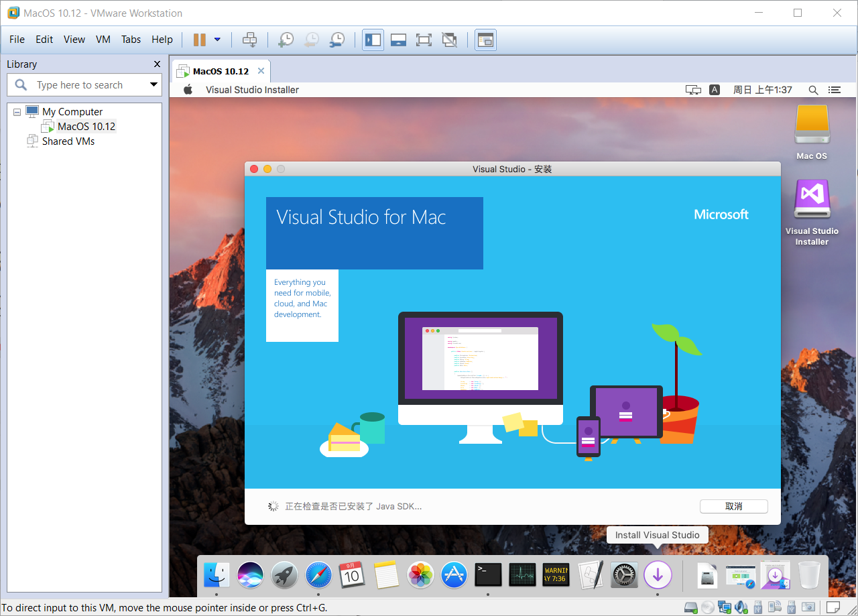The width and height of the screenshot is (858, 616).
Task: Click the 取消 cancel button in the installer
Action: (x=734, y=506)
